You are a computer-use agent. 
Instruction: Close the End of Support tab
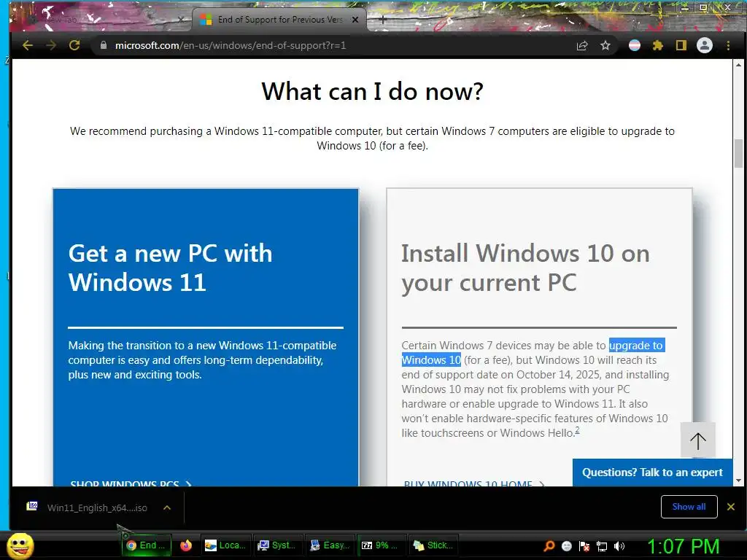[x=355, y=20]
